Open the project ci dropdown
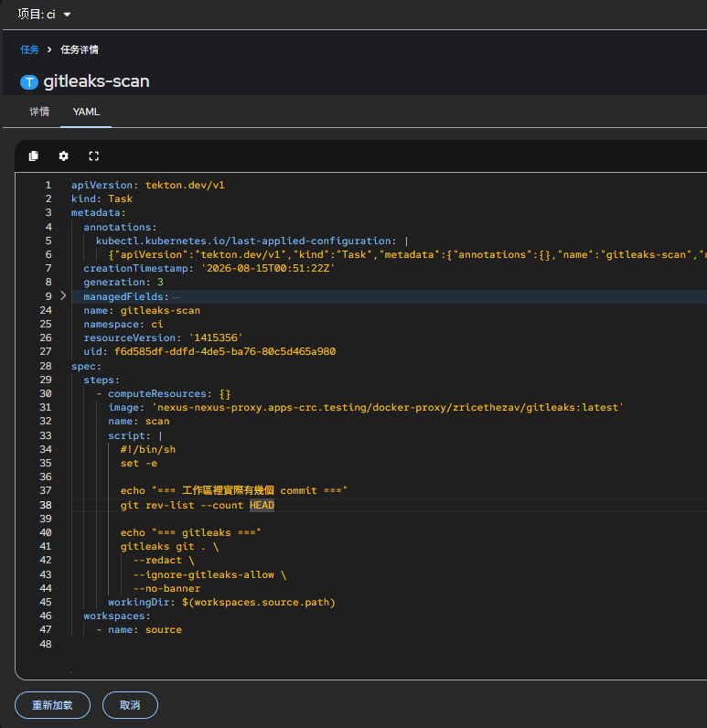This screenshot has width=707, height=728. point(45,15)
